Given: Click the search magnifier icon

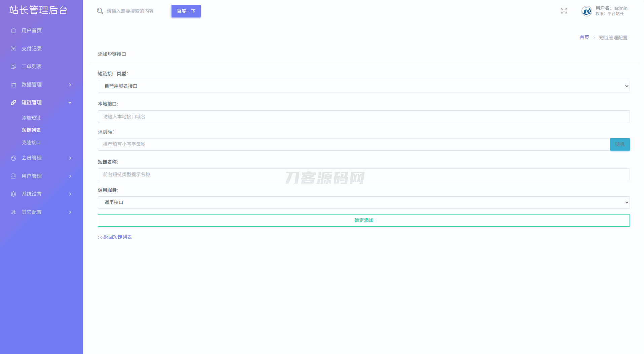Looking at the screenshot, I should point(100,11).
